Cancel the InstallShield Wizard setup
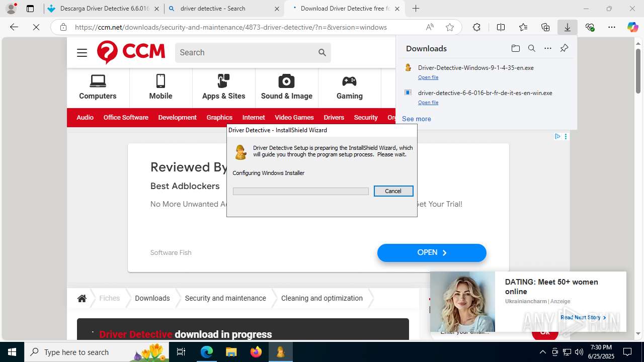Viewport: 644px width, 362px height. tap(393, 191)
